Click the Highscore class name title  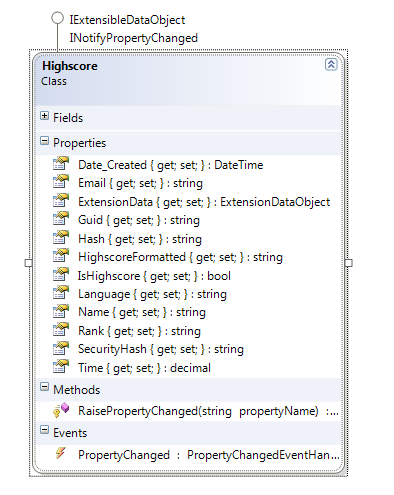[70, 66]
